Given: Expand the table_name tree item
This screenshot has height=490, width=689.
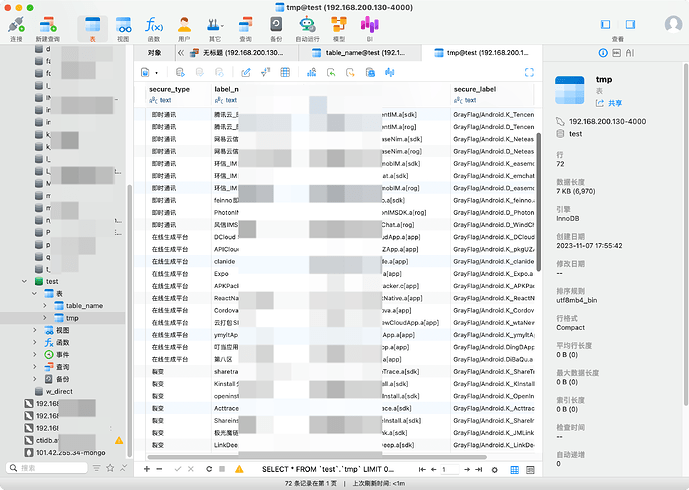Looking at the screenshot, I should [44, 305].
